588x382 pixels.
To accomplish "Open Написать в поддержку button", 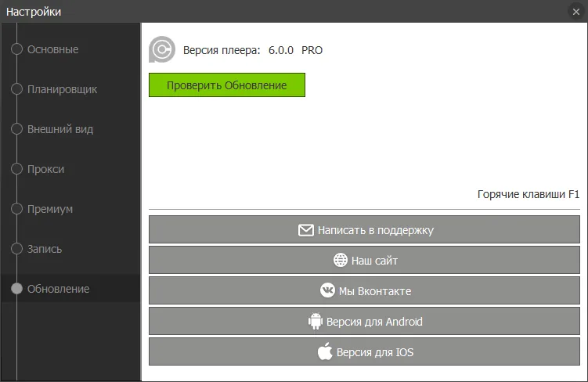I will point(364,229).
